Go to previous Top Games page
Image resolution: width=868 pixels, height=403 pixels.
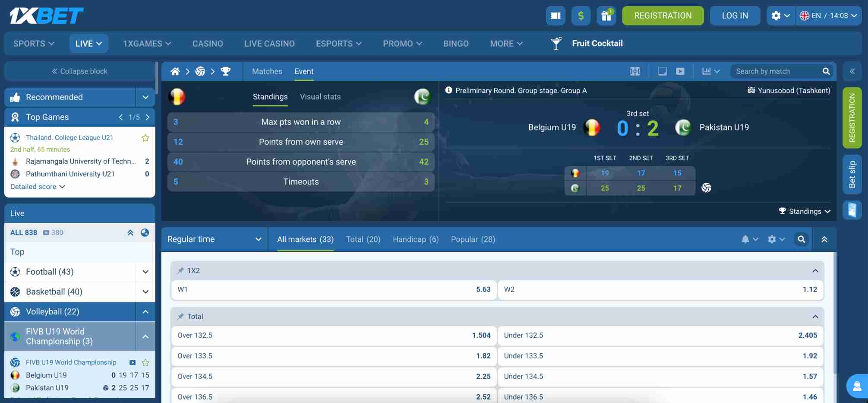coord(121,117)
